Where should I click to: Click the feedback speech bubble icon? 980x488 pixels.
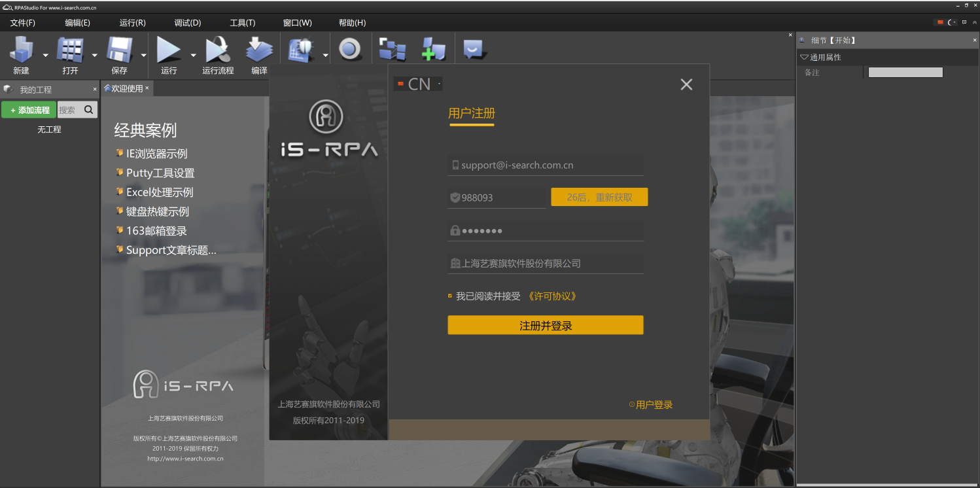coord(473,48)
